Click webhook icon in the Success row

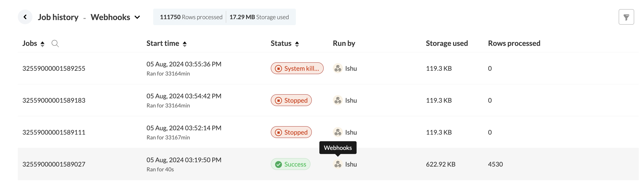338,164
